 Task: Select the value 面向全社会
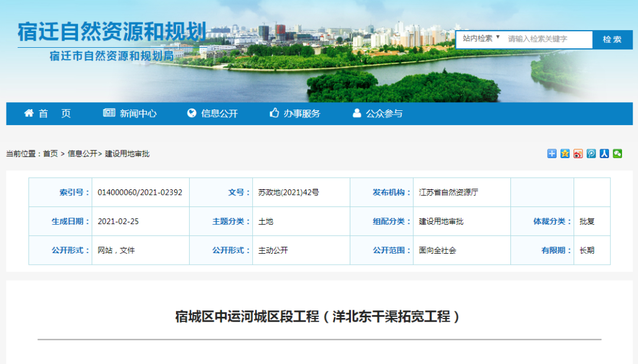[437, 250]
